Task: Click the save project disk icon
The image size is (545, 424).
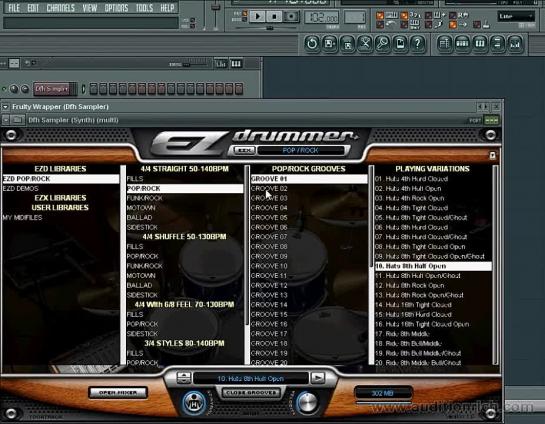Action: click(x=330, y=44)
